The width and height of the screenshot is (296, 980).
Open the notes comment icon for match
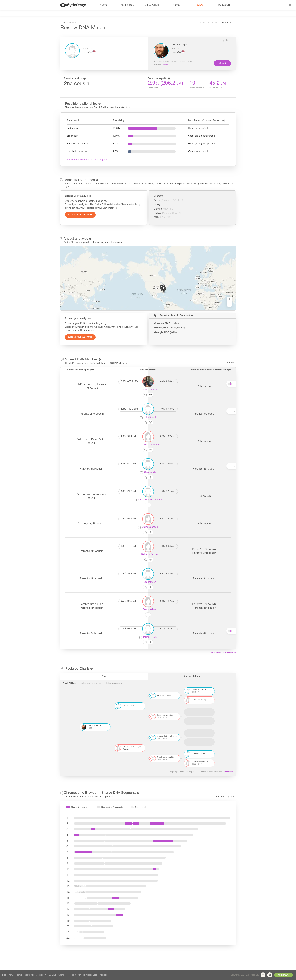coord(232,40)
